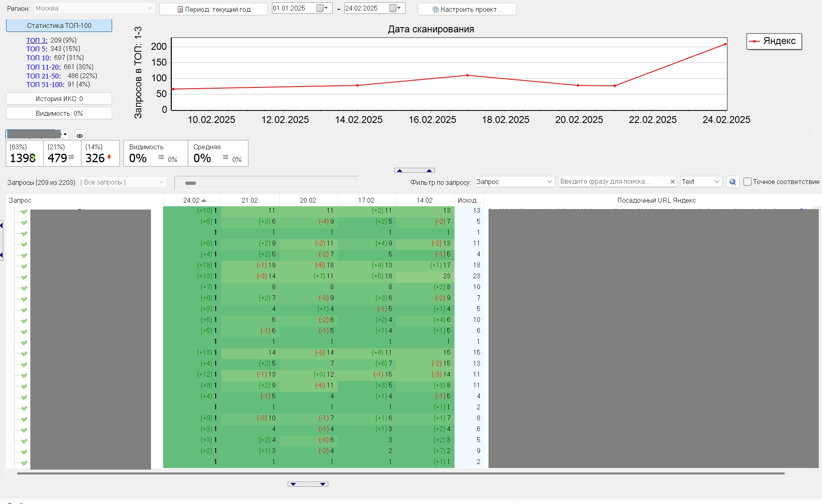Viewport: 822px width, 504px height.
Task: Click the История ИКС: 0 button
Action: click(59, 99)
